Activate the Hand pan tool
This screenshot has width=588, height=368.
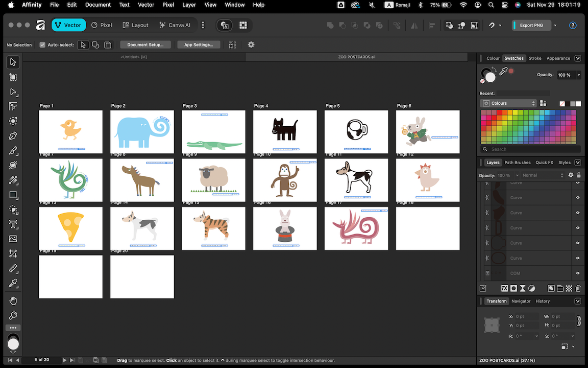(x=13, y=301)
